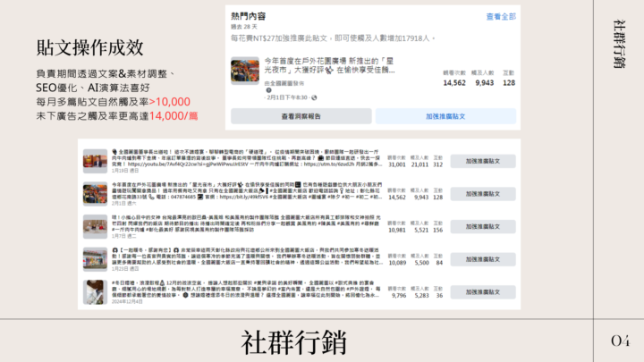This screenshot has width=644, height=362.
Task: Click the small info icon under 由全國麗園發布
Action: pos(270,89)
